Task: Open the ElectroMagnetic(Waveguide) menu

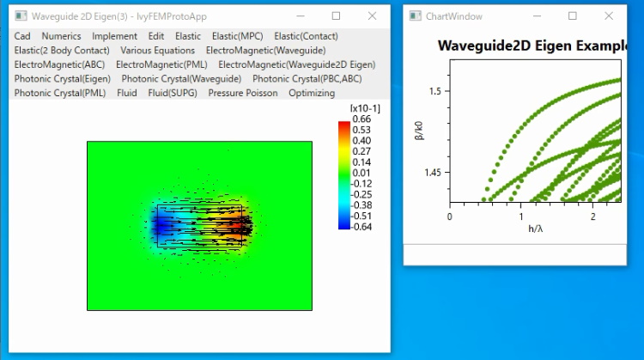Action: [265, 50]
